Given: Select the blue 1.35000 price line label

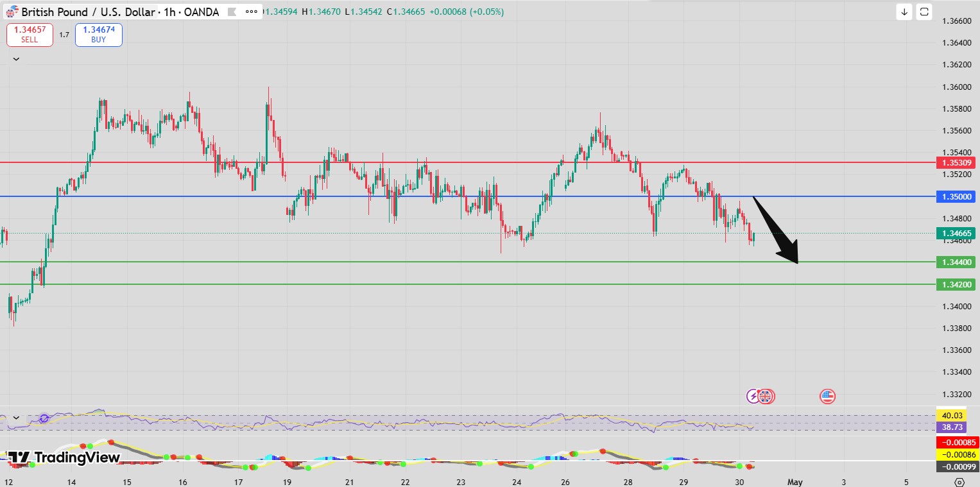Looking at the screenshot, I should click(956, 196).
